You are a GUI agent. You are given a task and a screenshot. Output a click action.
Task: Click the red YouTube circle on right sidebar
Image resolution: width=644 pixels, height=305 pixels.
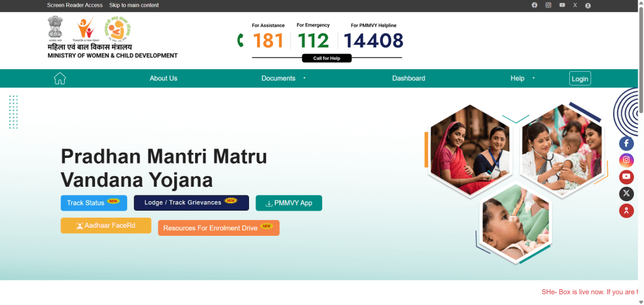pos(626,177)
